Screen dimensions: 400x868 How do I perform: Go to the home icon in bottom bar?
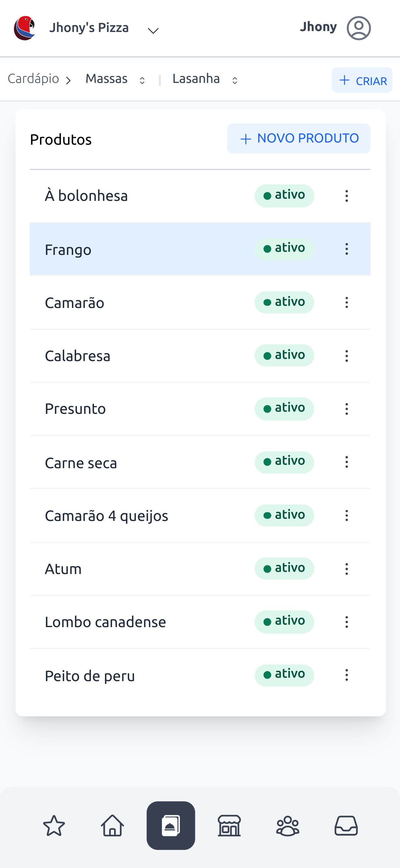point(113,825)
